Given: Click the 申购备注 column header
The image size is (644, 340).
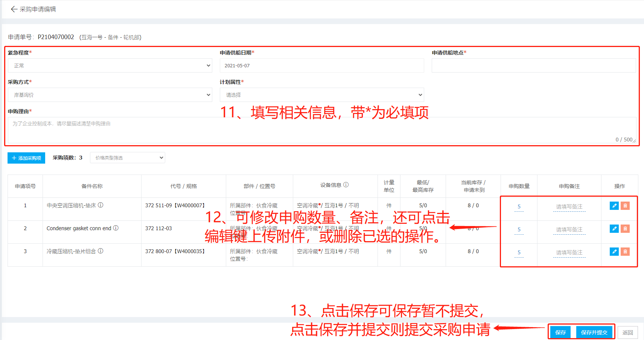Looking at the screenshot, I should [x=569, y=186].
